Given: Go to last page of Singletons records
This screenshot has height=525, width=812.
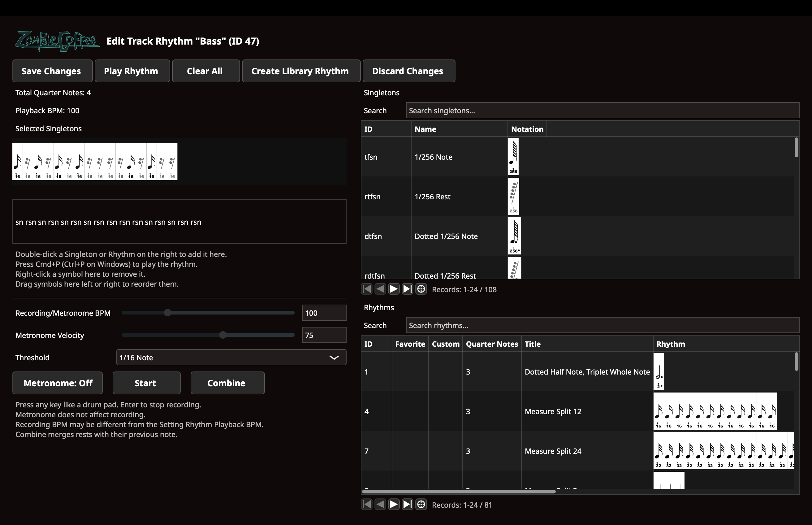Looking at the screenshot, I should coord(407,289).
